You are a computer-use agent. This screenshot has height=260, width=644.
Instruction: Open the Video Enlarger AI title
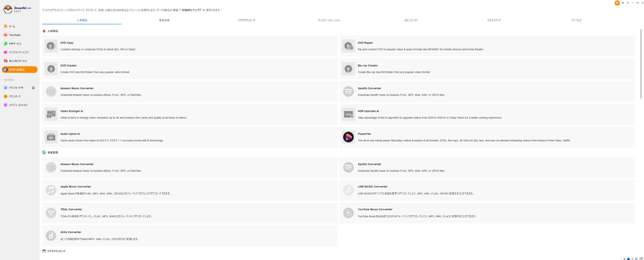72,111
